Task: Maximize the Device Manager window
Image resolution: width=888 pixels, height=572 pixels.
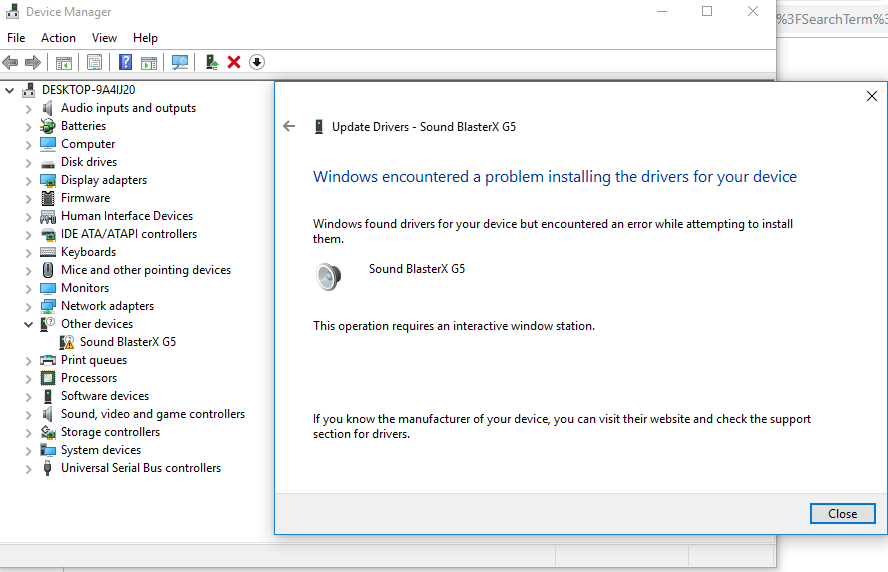Action: click(707, 11)
